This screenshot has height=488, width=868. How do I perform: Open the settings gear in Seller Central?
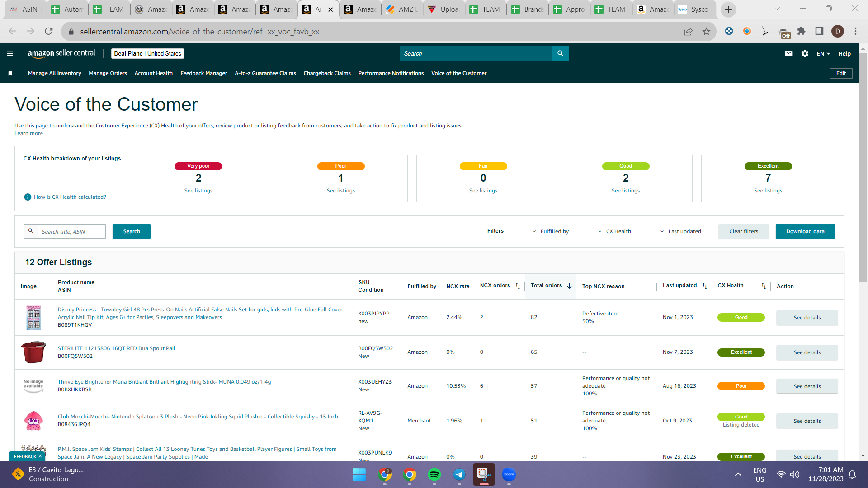[x=805, y=53]
